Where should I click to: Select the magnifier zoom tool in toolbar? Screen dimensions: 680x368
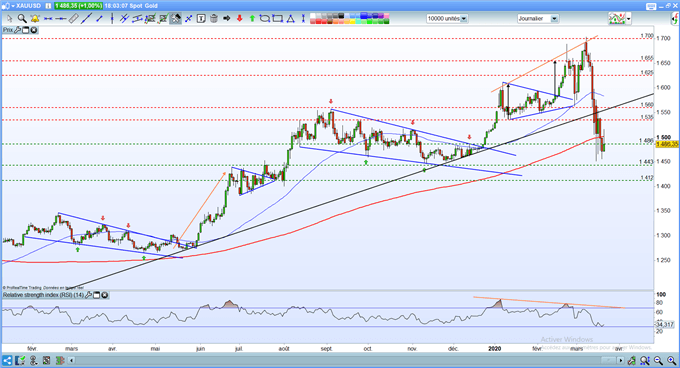pos(22,19)
